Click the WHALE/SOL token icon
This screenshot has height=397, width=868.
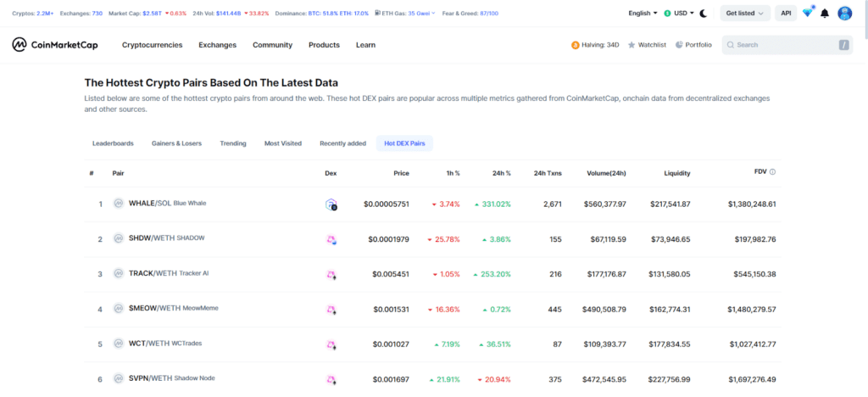(x=118, y=204)
